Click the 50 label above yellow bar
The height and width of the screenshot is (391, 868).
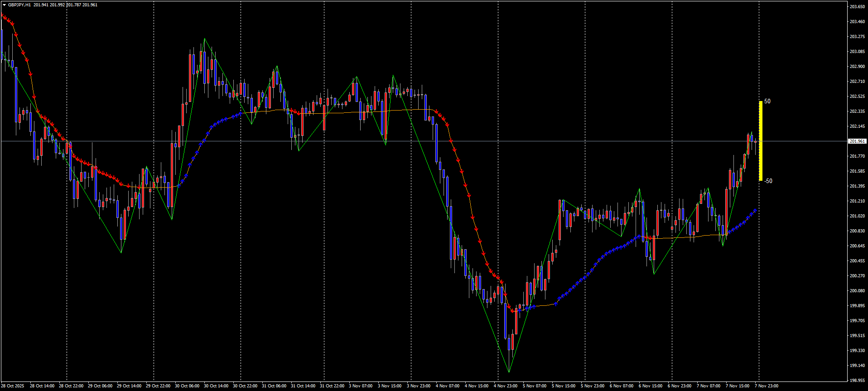(767, 101)
